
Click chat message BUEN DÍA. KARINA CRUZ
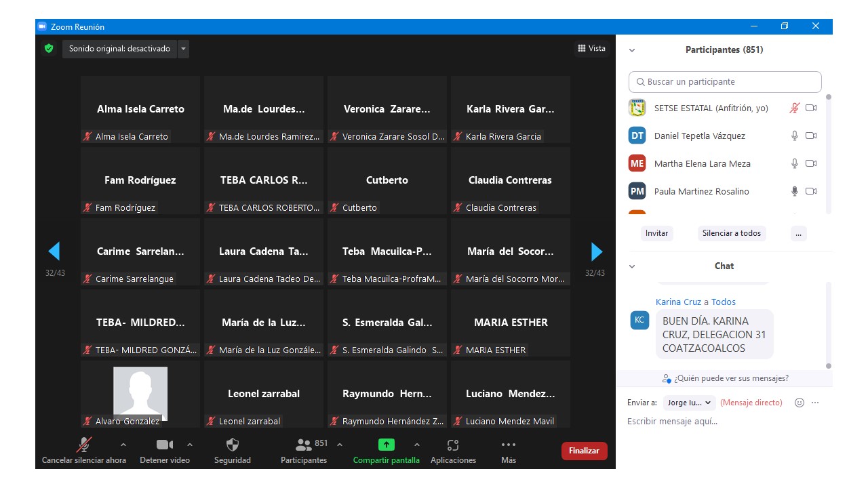click(x=715, y=335)
